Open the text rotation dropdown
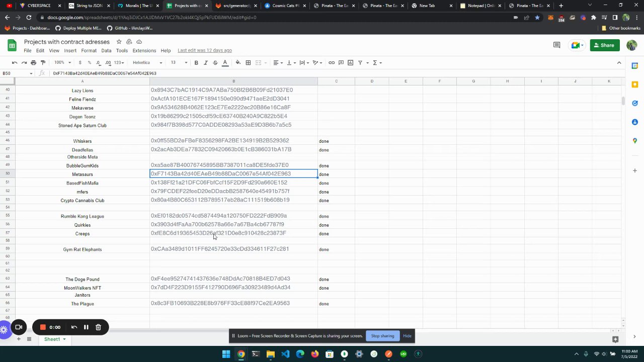The image size is (644, 362). [x=317, y=63]
